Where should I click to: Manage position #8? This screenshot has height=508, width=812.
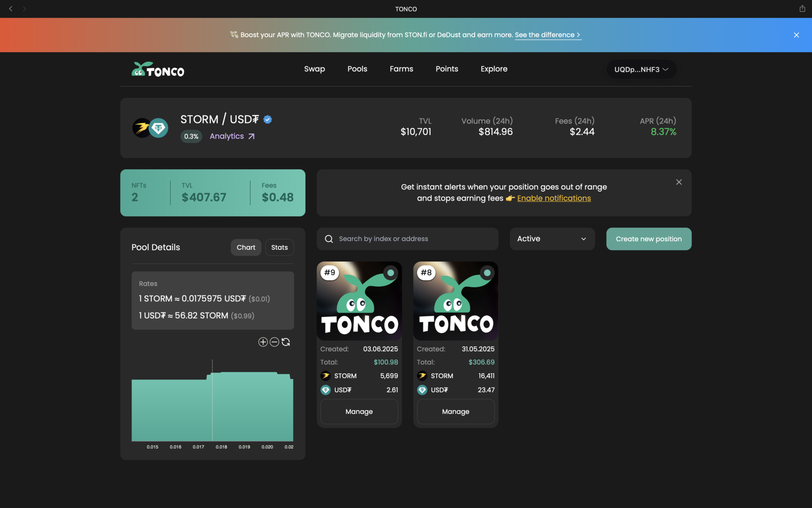coord(456,412)
